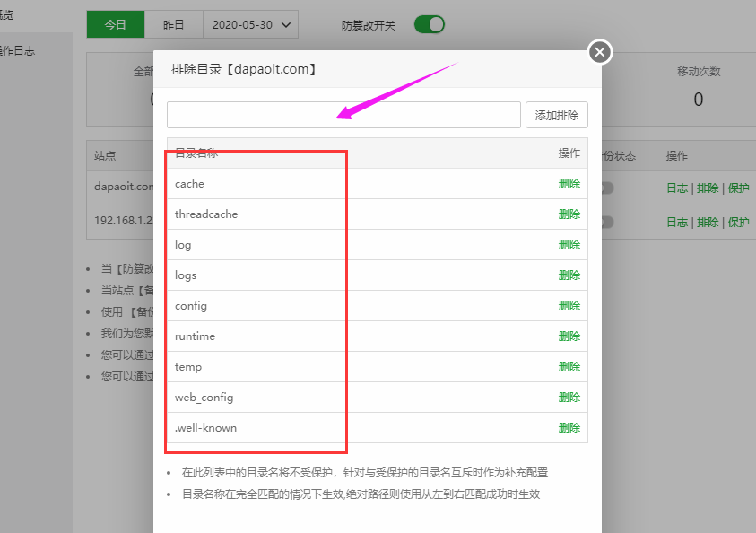Select the cache directory name

189,184
